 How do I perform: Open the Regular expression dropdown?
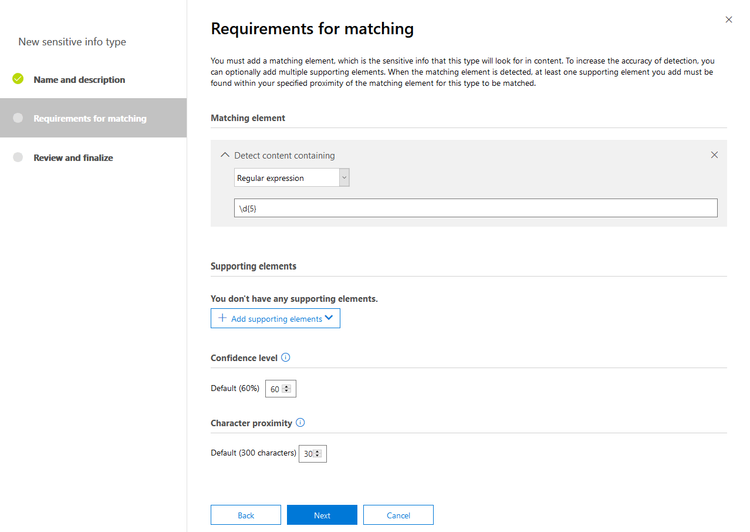[344, 178]
